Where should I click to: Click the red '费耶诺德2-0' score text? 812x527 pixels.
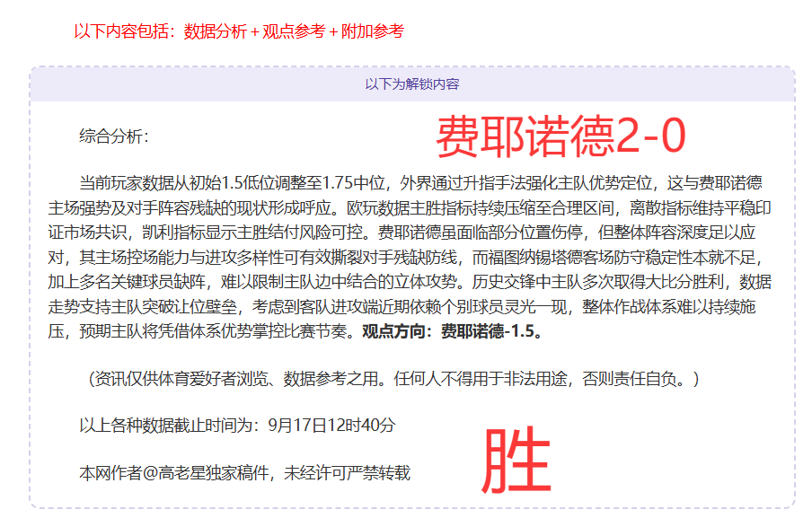tap(560, 136)
